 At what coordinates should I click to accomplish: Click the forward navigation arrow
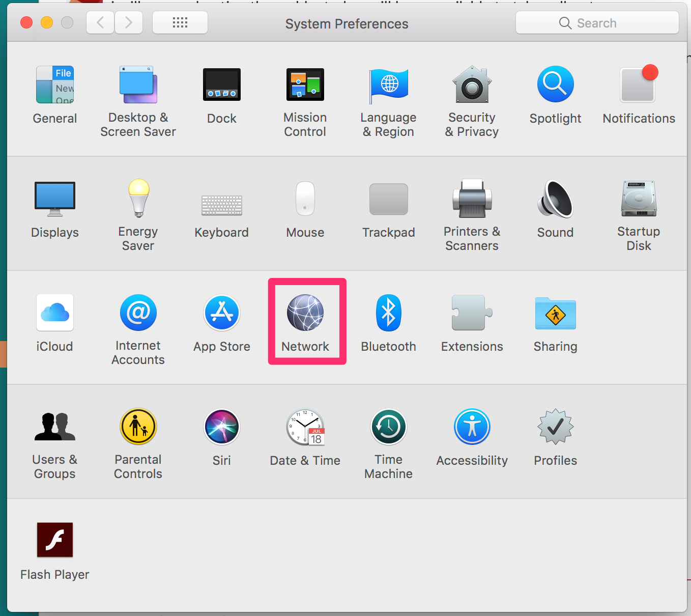coord(129,22)
